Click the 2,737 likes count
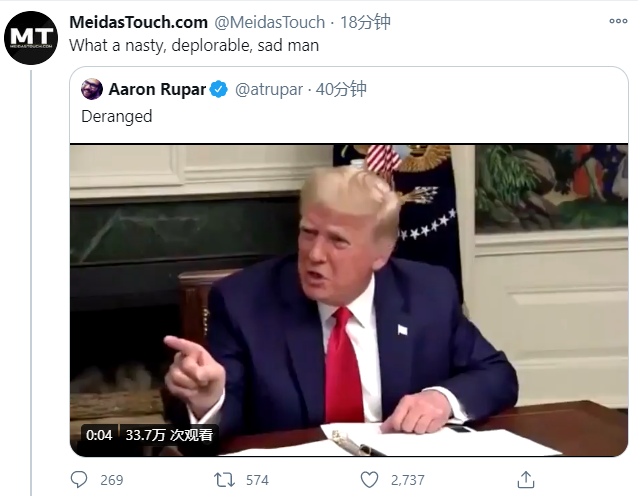Viewport: 638px width, 496px height. [408, 480]
